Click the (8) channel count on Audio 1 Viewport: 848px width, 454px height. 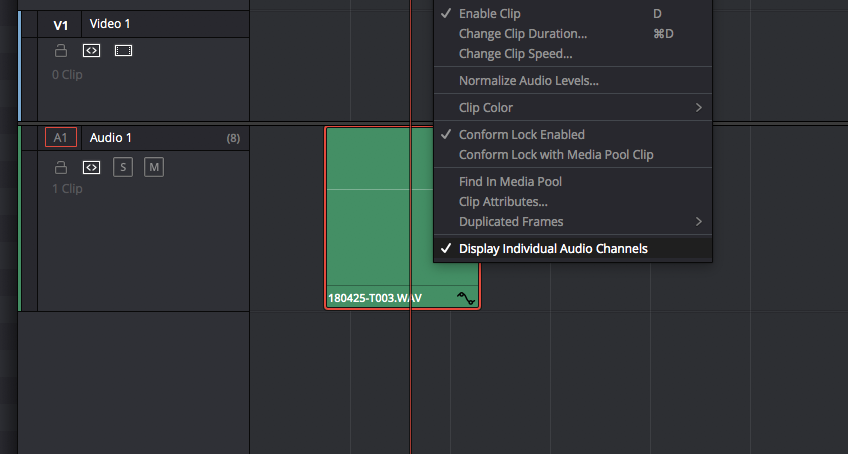point(233,138)
